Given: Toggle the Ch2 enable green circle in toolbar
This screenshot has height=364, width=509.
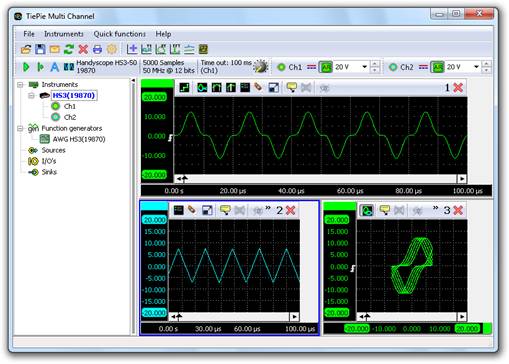Looking at the screenshot, I should point(393,67).
